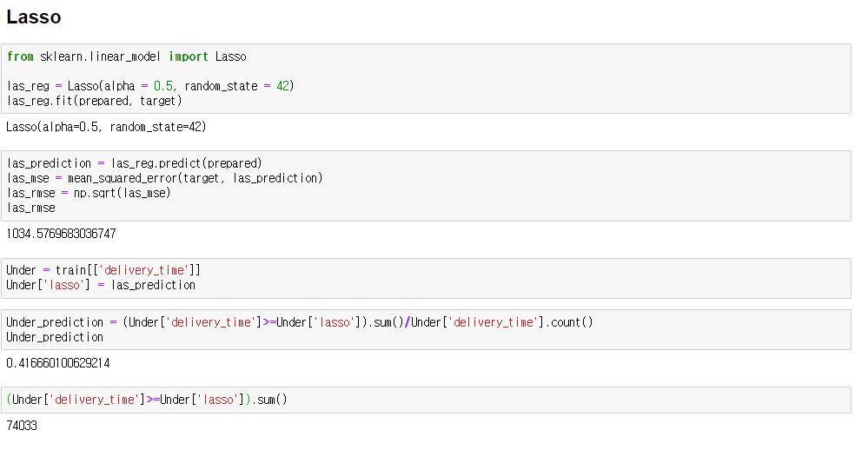Screen dimensions: 868x450
Task: Select the las_prediction code cell
Action: [x=426, y=185]
